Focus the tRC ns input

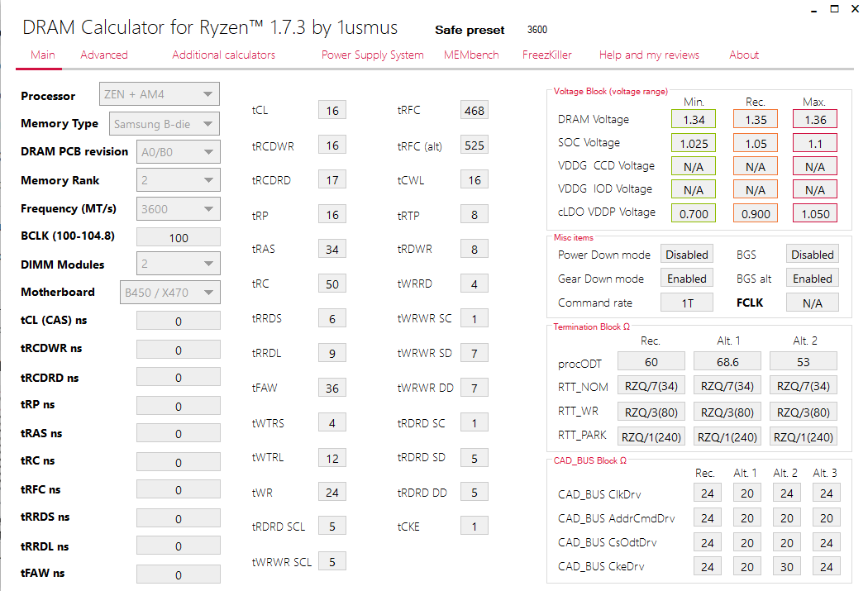coord(179,462)
